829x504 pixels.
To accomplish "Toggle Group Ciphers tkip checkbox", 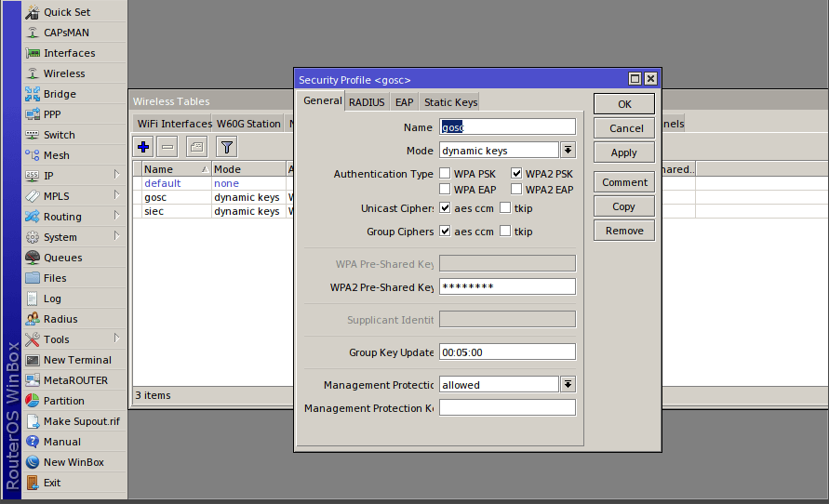I will click(x=505, y=231).
